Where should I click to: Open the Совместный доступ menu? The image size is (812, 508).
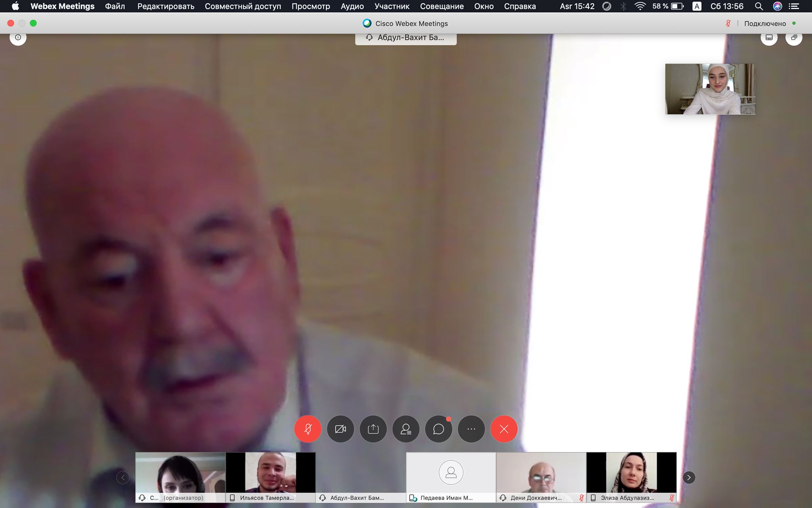tap(243, 6)
